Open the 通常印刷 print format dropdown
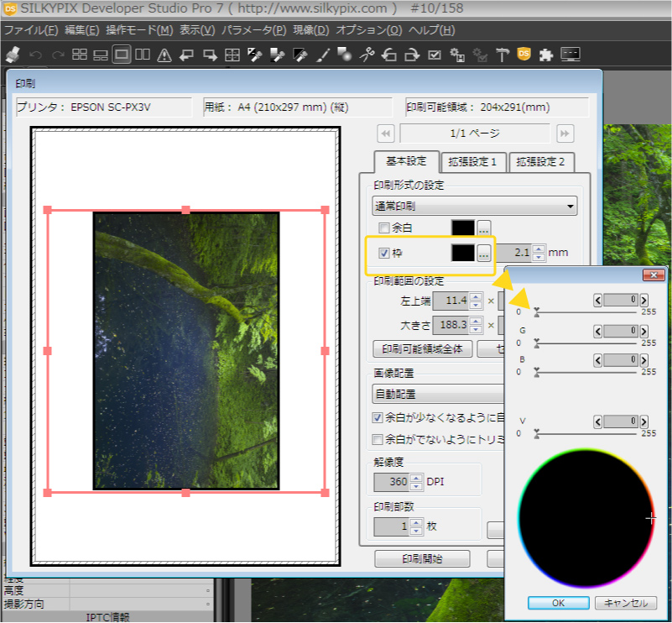This screenshot has width=672, height=623. 475,207
